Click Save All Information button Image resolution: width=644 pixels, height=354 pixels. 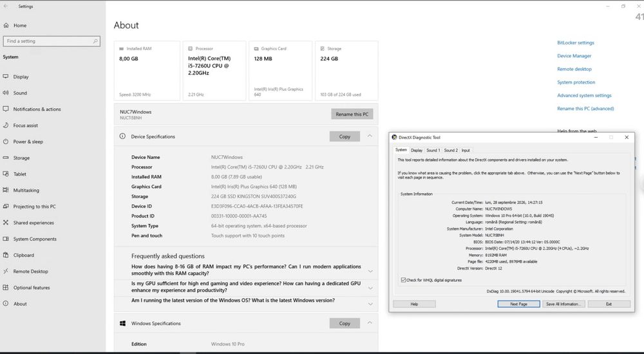tap(563, 304)
